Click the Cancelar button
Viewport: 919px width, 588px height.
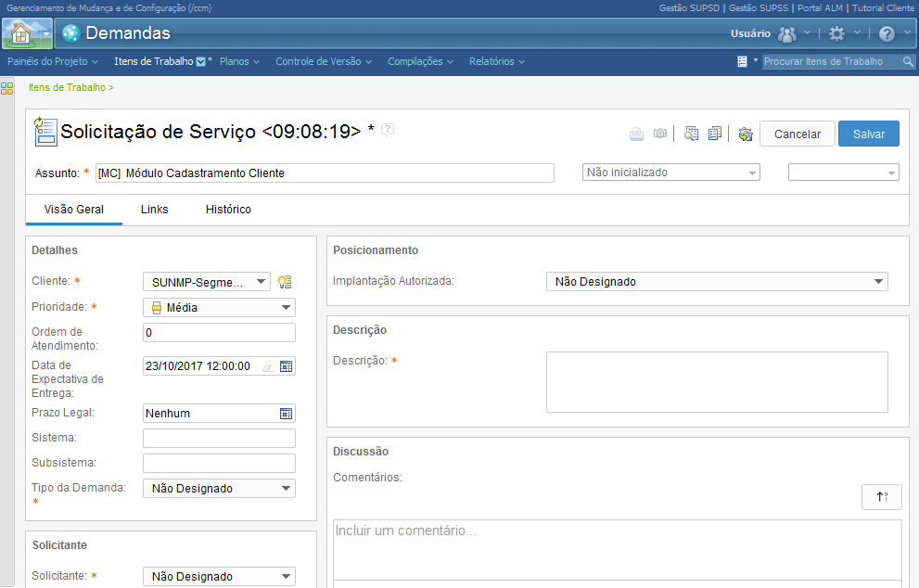pos(798,134)
